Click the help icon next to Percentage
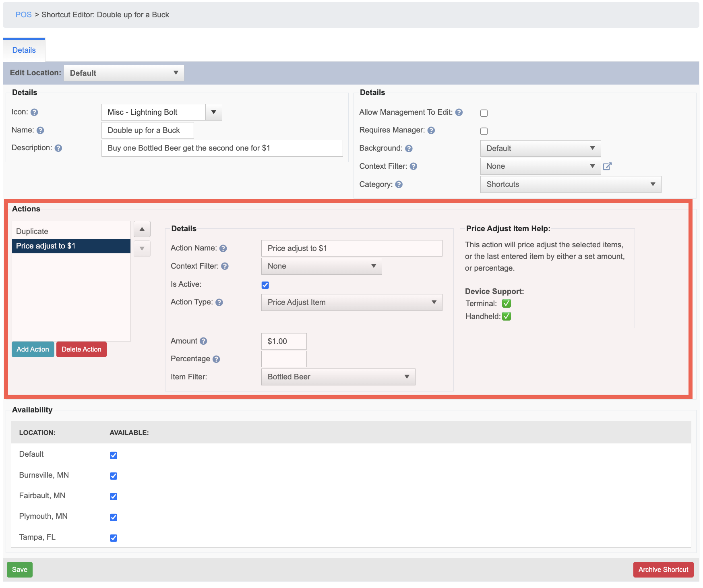Screen dimensions: 703x588 click(216, 359)
